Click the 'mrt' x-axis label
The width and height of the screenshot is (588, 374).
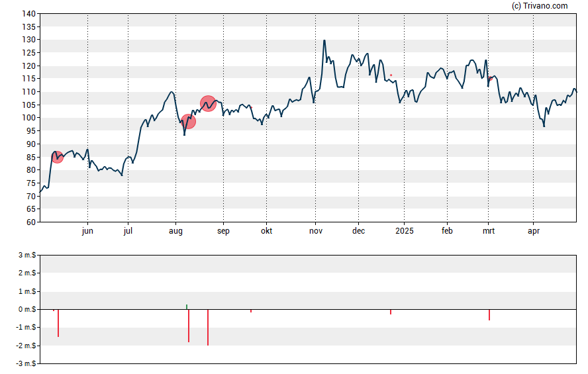point(488,231)
